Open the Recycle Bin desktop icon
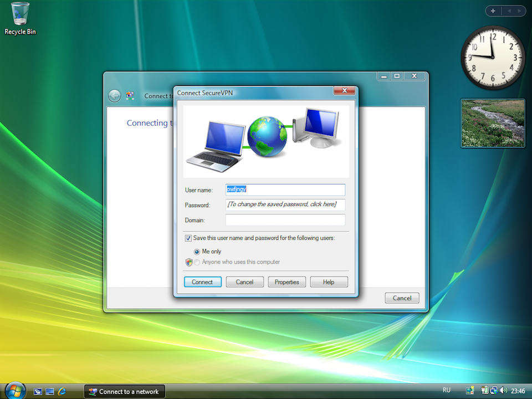 pyautogui.click(x=20, y=19)
